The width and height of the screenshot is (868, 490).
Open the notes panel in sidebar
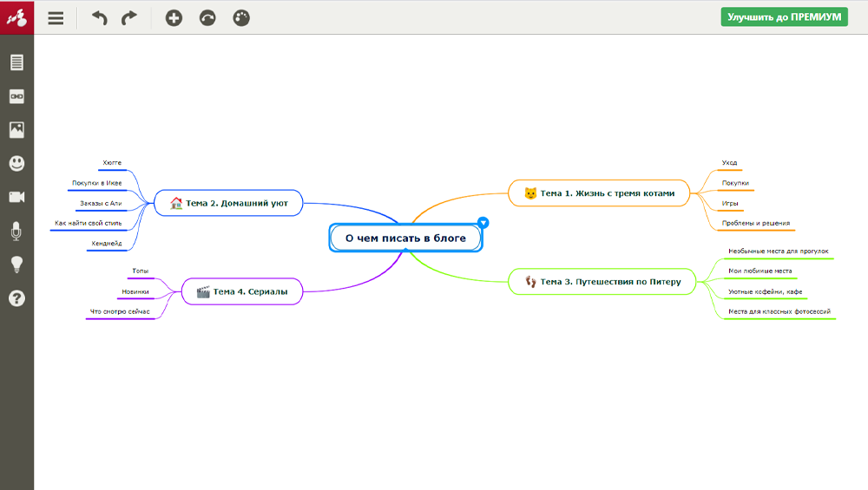click(16, 62)
